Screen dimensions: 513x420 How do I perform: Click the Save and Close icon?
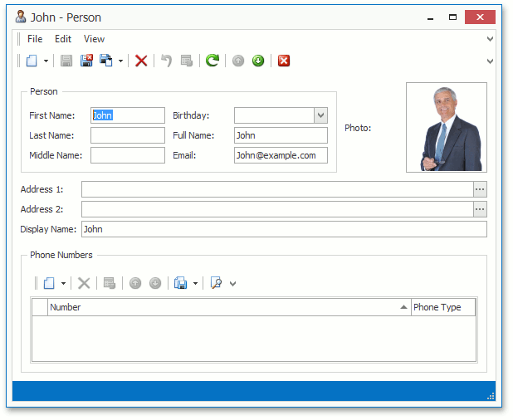86,61
